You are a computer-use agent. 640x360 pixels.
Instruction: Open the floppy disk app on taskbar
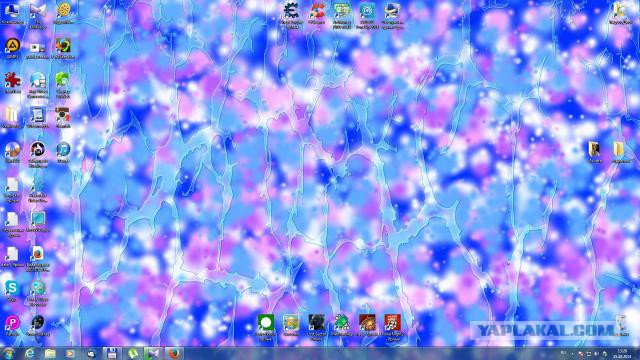pos(112,353)
